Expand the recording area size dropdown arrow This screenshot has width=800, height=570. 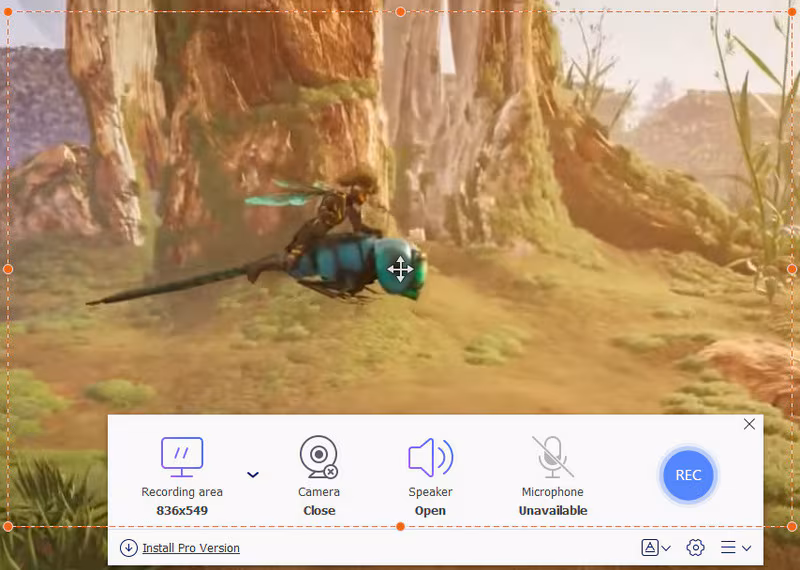click(253, 475)
